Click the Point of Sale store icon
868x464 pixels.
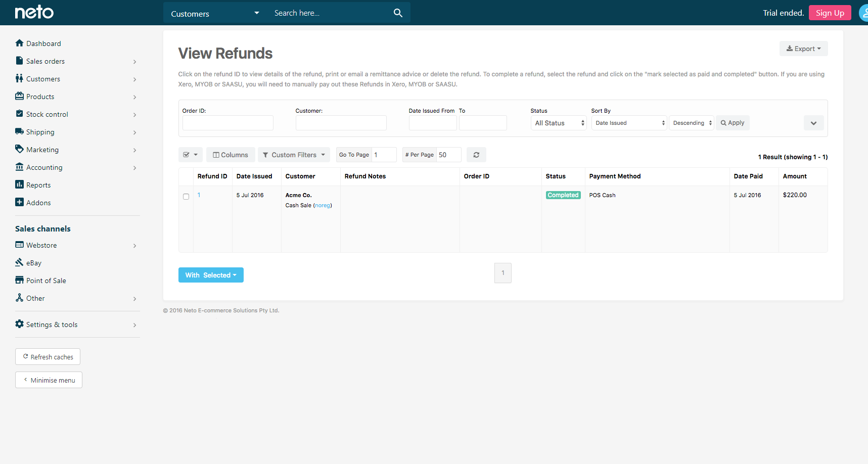19,280
